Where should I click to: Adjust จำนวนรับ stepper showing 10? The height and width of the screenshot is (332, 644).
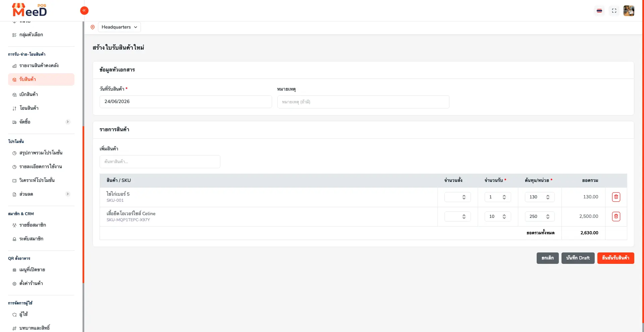(x=504, y=217)
